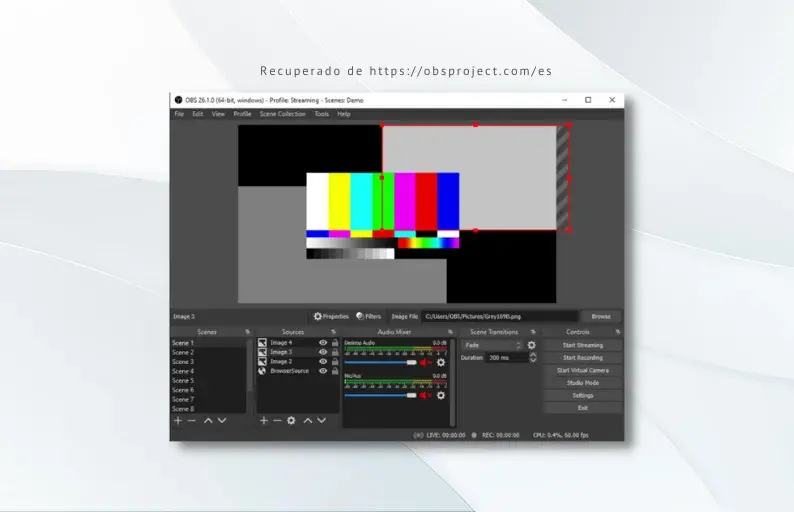Toggle visibility of Image 2 source
794x512 pixels.
coord(323,362)
